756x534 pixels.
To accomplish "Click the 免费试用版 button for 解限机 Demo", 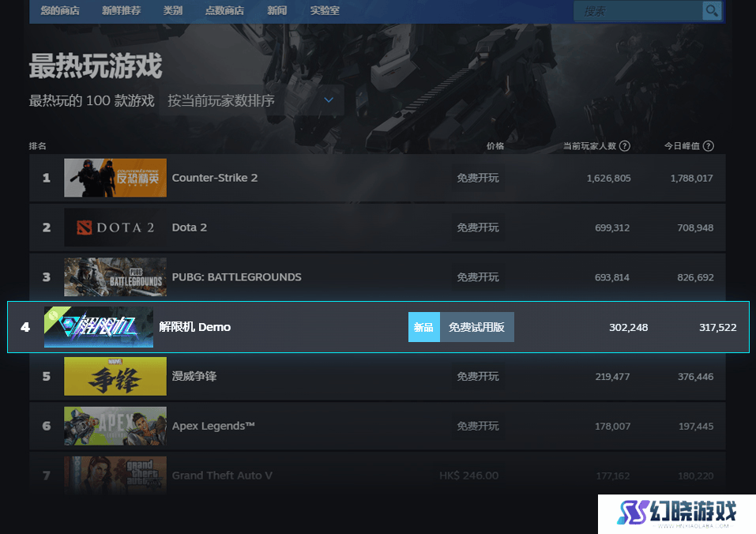I will (477, 327).
